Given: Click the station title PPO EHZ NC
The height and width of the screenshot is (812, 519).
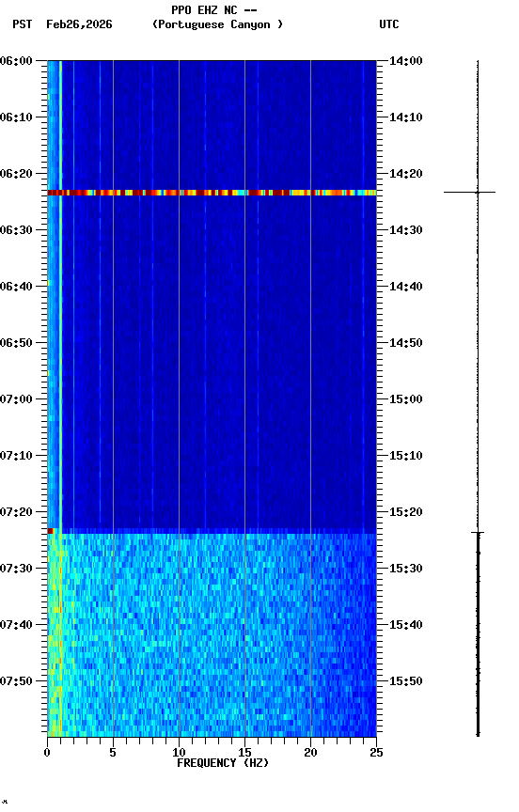Looking at the screenshot, I should click(204, 9).
